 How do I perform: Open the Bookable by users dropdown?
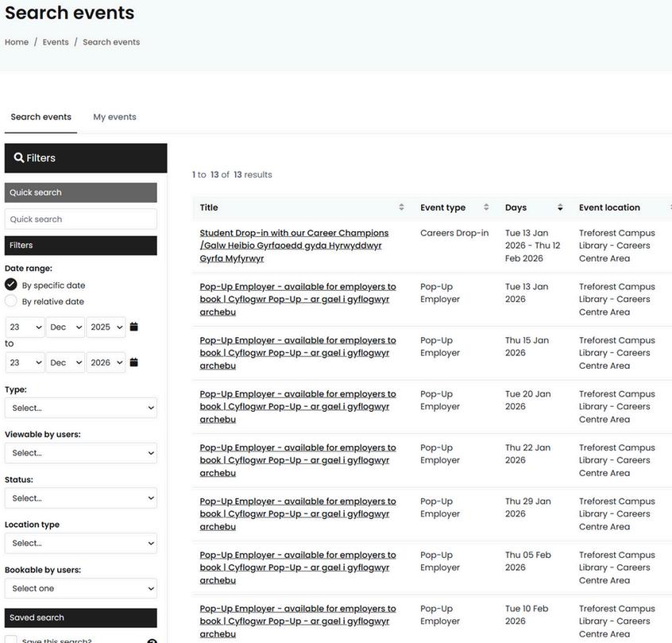[x=81, y=589]
